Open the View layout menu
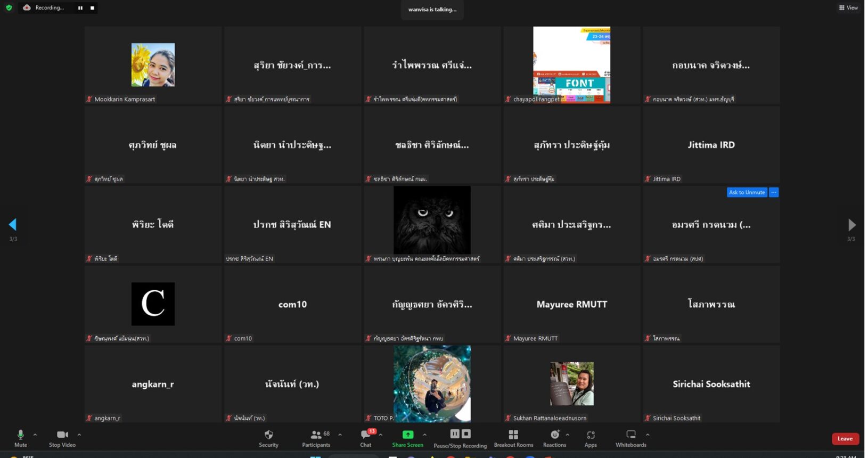Screen dimensions: 868x458 click(x=848, y=7)
